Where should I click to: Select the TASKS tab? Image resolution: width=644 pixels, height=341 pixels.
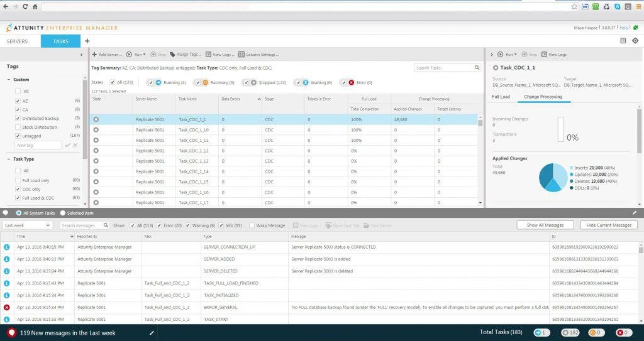[x=60, y=41]
